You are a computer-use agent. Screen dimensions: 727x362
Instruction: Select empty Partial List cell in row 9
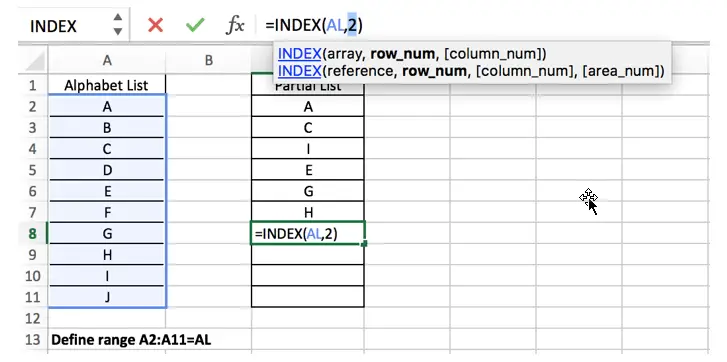click(x=308, y=254)
